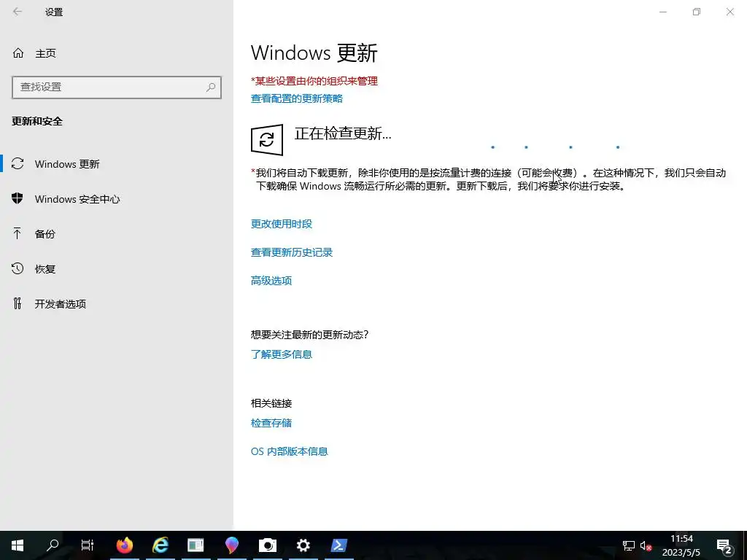Minimize the Settings window
The image size is (747, 560).
(663, 12)
